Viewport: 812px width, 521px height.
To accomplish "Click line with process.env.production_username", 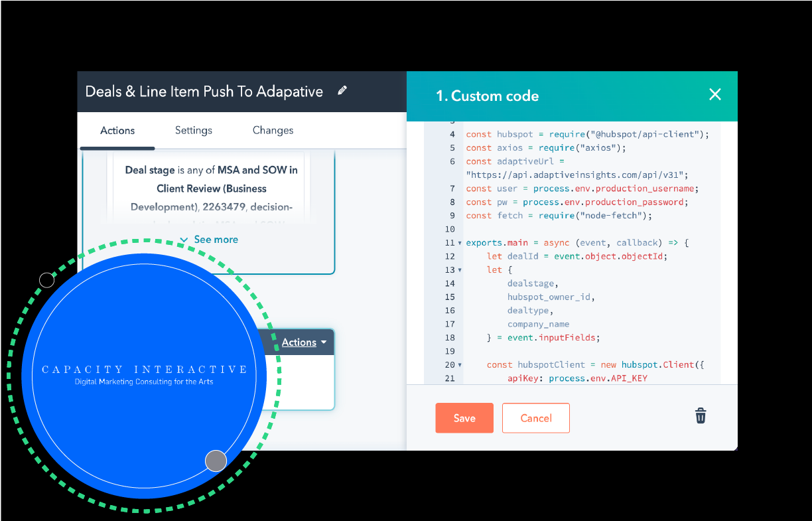I will point(582,188).
